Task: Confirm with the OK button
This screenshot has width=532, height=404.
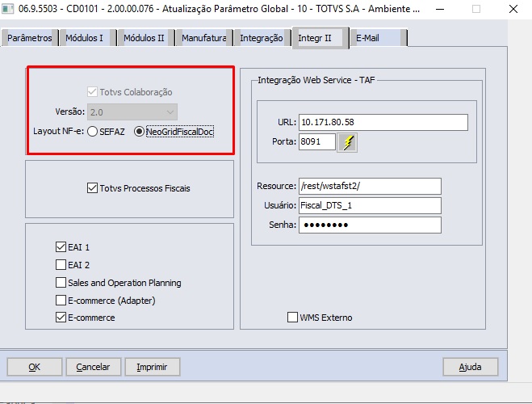Action: tap(34, 367)
